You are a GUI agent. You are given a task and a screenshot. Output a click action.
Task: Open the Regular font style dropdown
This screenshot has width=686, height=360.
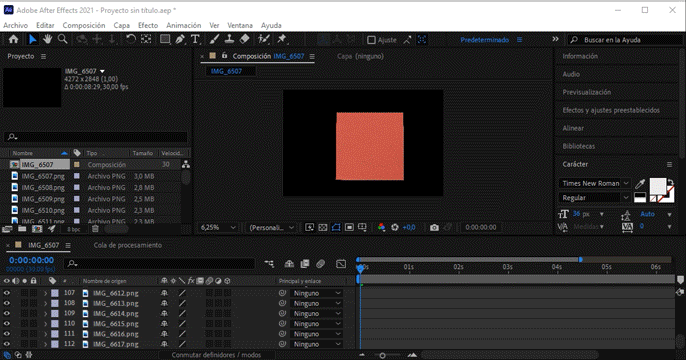point(595,198)
